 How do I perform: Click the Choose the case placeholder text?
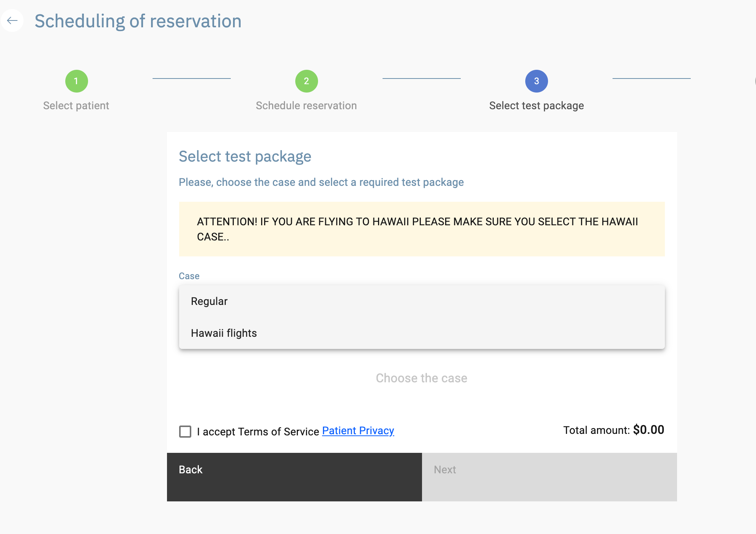(x=421, y=378)
